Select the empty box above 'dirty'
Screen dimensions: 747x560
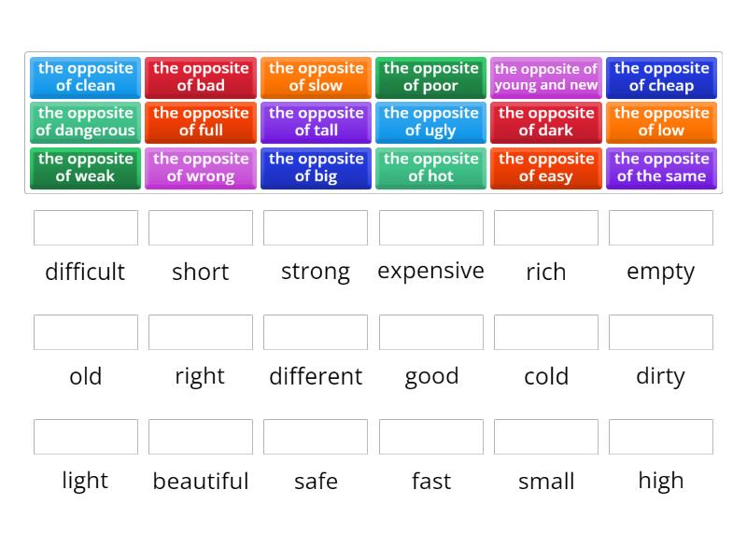click(x=661, y=332)
